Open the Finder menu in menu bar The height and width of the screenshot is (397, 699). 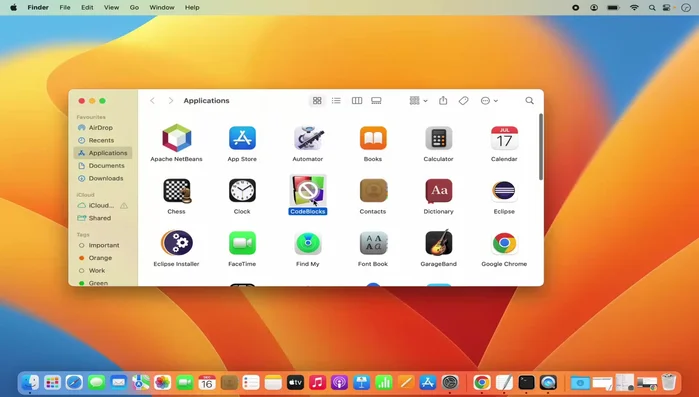pyautogui.click(x=38, y=8)
